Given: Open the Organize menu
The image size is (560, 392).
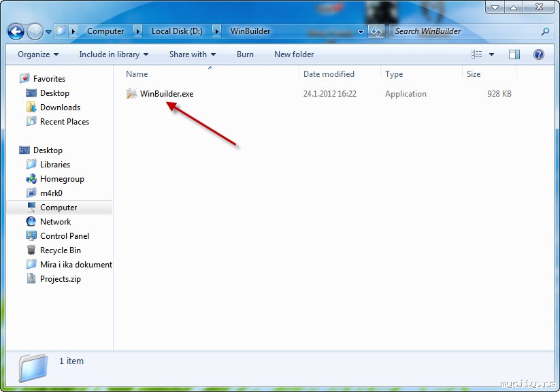Looking at the screenshot, I should coord(38,54).
